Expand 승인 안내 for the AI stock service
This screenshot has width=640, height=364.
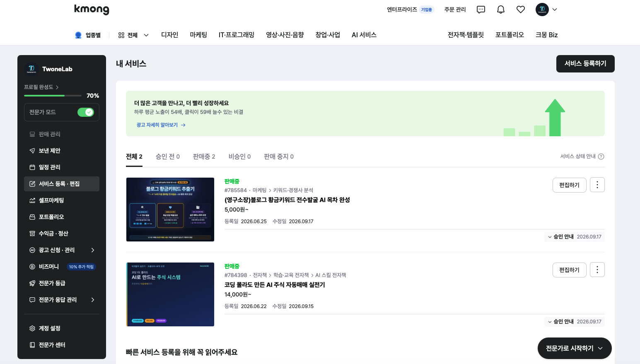pos(574,322)
